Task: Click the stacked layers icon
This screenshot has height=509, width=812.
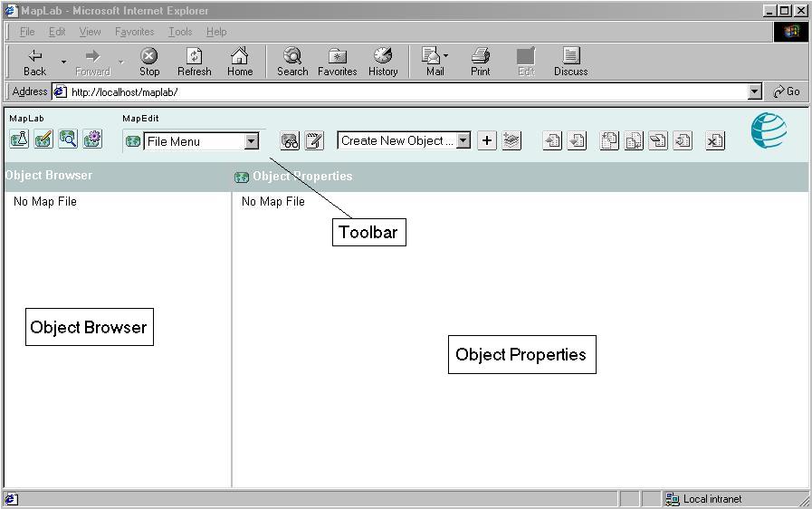Action: (x=511, y=140)
